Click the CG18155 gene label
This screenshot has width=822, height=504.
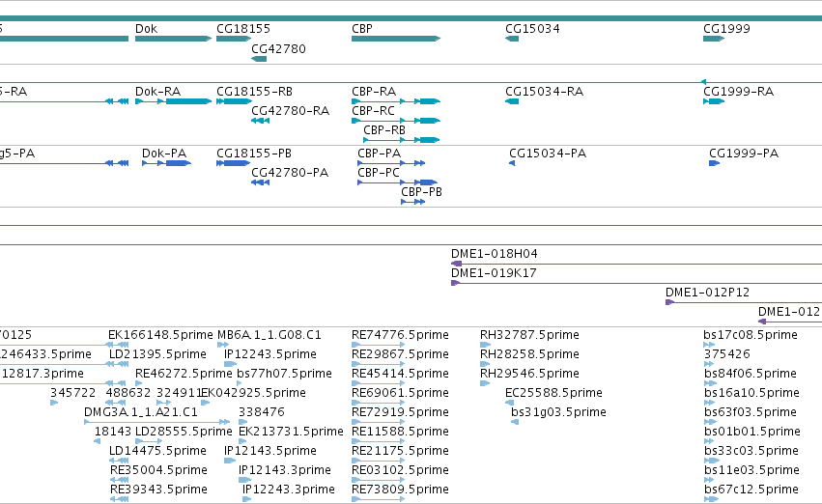click(x=243, y=29)
